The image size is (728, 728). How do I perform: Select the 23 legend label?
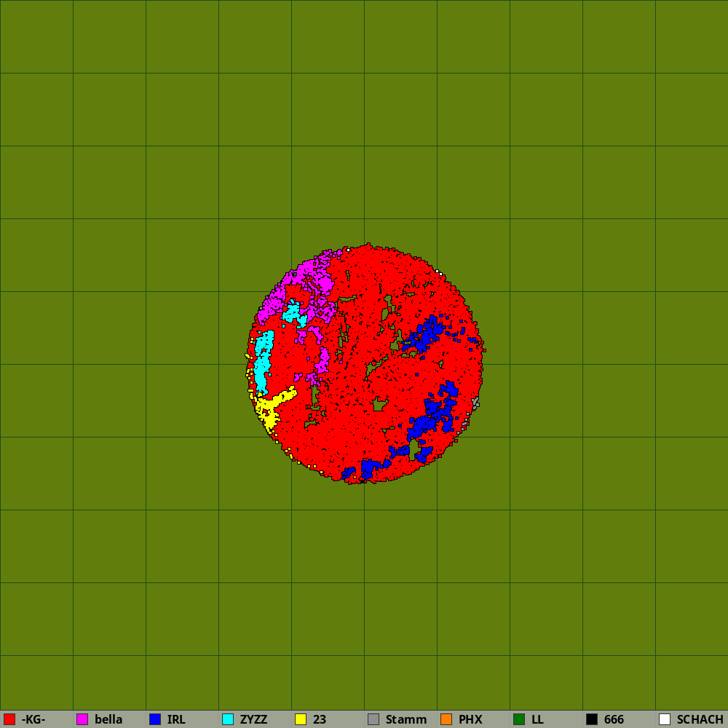[x=320, y=719]
